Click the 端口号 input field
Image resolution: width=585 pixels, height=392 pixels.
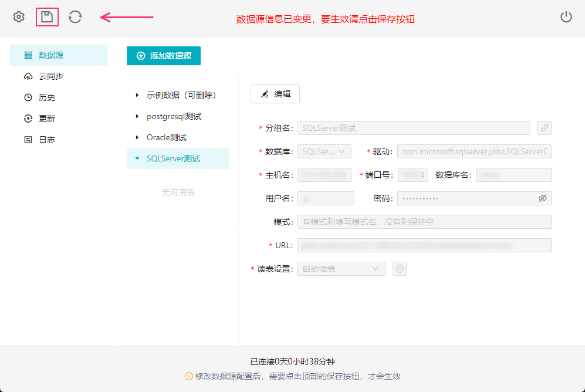pos(412,175)
